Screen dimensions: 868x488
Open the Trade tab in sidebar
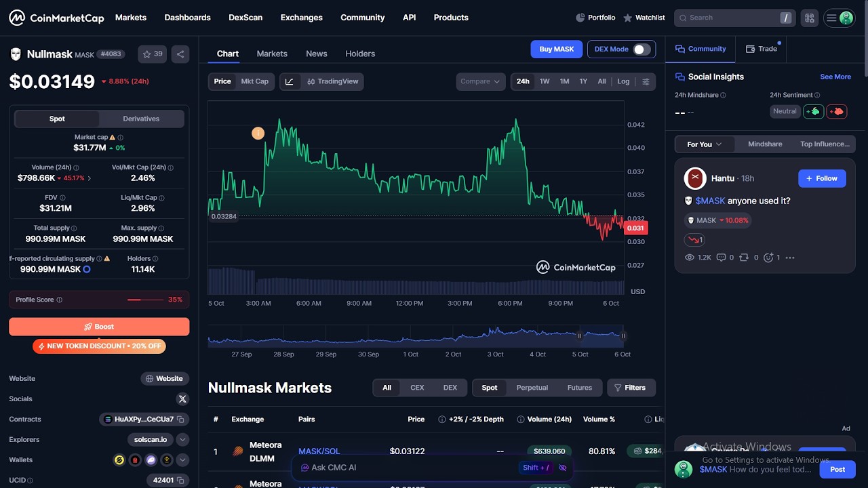pyautogui.click(x=762, y=49)
